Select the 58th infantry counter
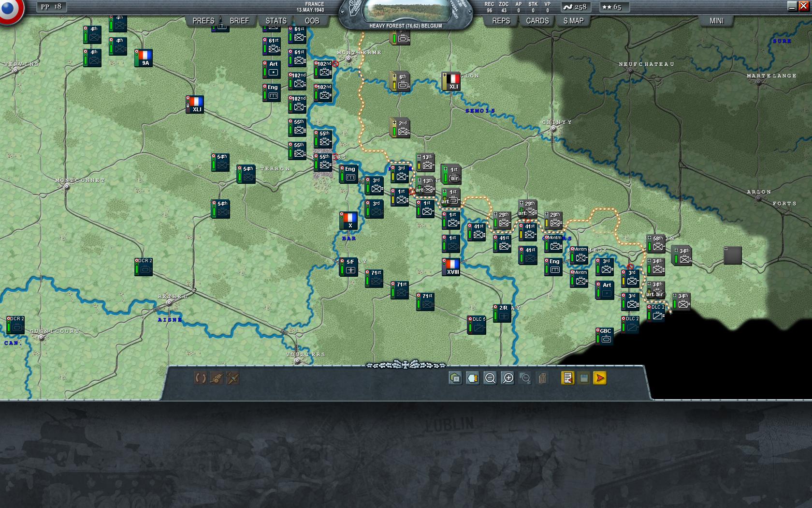Screen dimensions: 812x508 point(656,244)
